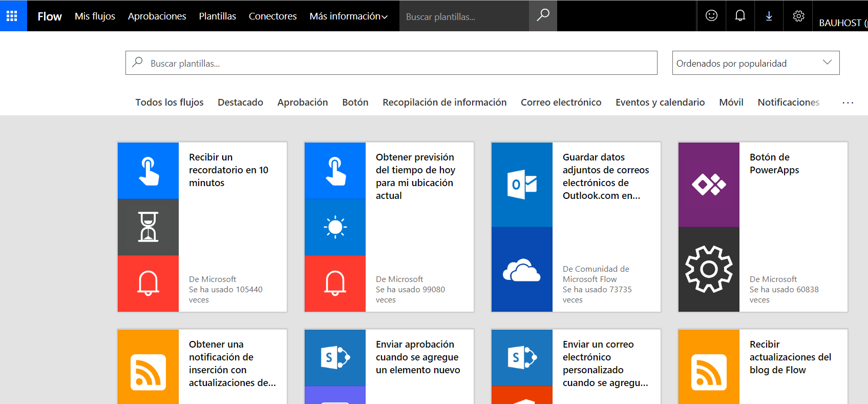Open template Obtener previsión del tiempo de hoy
The height and width of the screenshot is (404, 868).
415,176
